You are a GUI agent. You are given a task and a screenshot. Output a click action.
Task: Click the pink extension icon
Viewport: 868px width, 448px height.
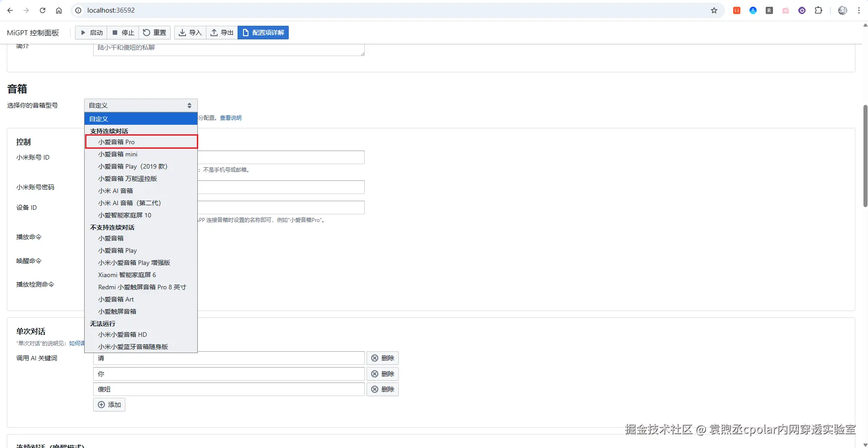click(x=786, y=10)
